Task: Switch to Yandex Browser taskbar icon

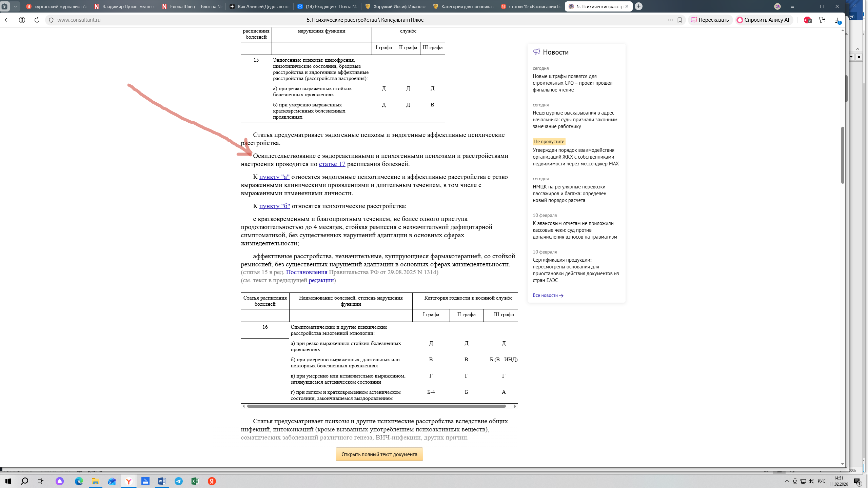Action: [129, 481]
